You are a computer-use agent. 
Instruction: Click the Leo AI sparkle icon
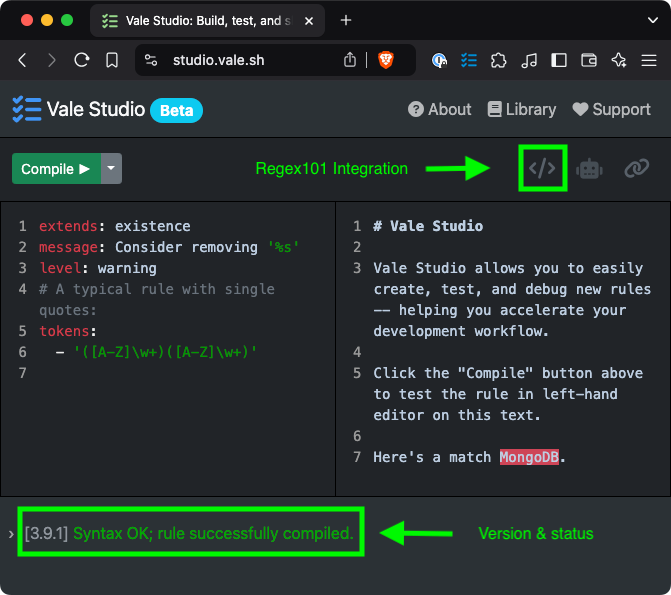pyautogui.click(x=618, y=60)
